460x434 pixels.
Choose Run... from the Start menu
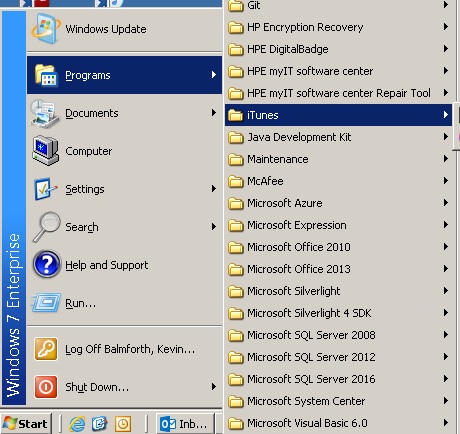(124, 303)
